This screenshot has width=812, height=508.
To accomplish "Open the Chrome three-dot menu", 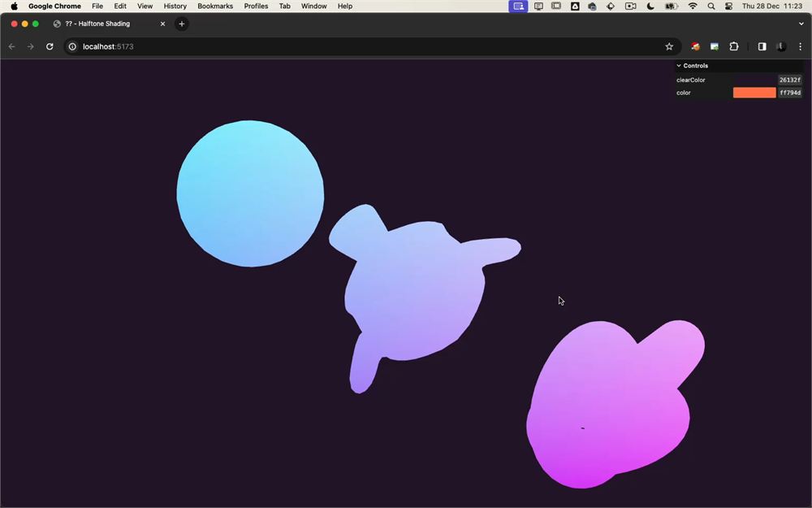I will click(x=800, y=46).
